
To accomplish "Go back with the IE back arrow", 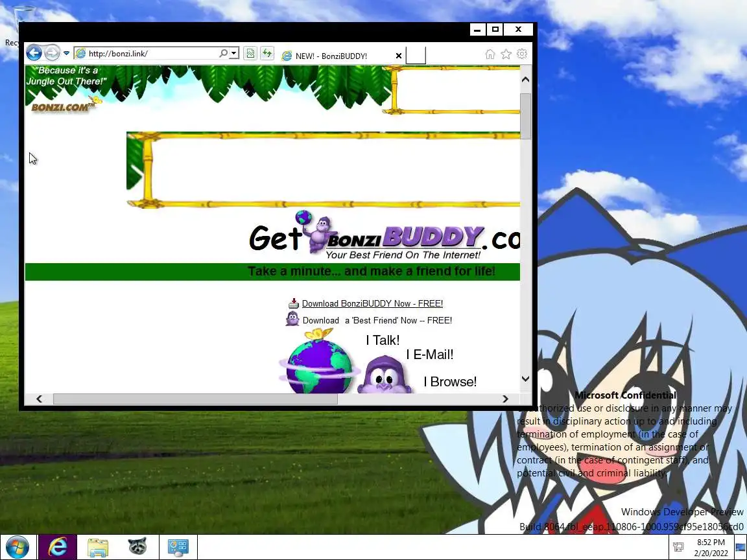I will click(x=34, y=52).
